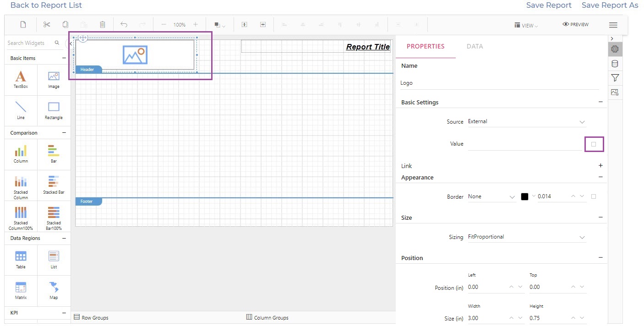Screen dimensions: 644x326
Task: Open the Properties gear panel
Action: [615, 49]
